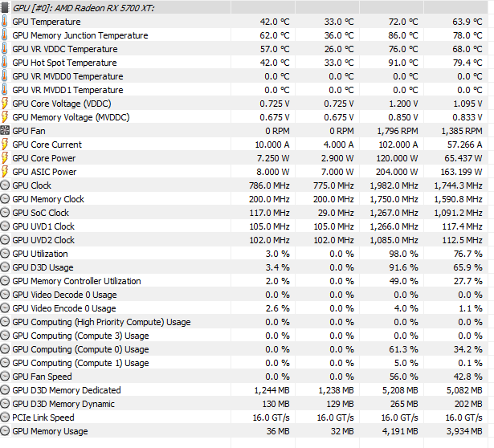Click the 4,191 MB GPU Memory Usage maximum value
The height and width of the screenshot is (448, 494).
(400, 431)
